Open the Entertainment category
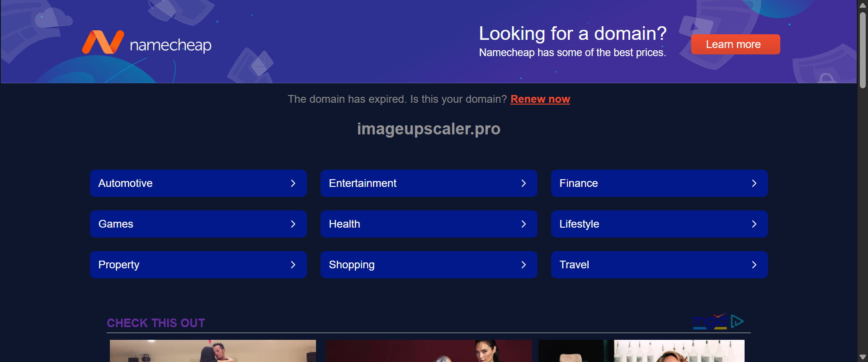 click(429, 183)
